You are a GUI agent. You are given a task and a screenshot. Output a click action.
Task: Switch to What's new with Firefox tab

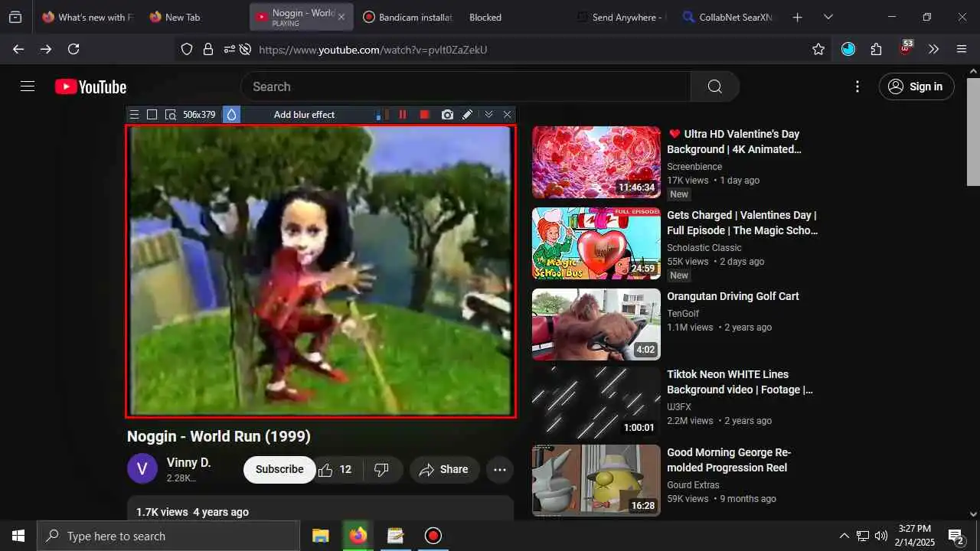click(x=87, y=17)
